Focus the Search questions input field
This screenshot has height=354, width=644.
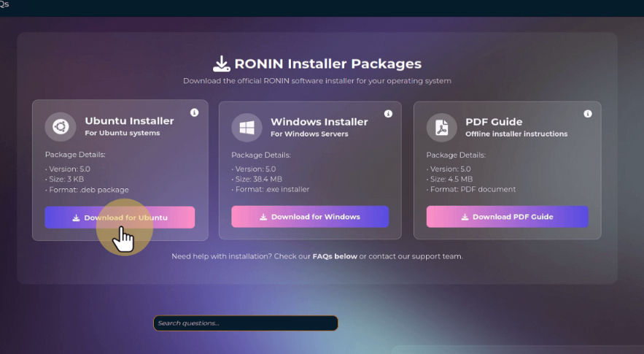click(245, 323)
